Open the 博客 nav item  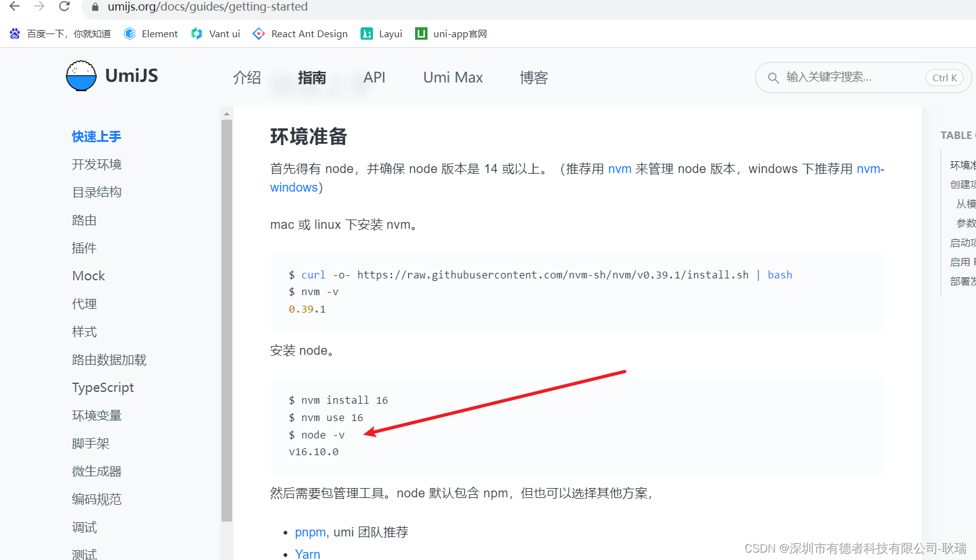pyautogui.click(x=534, y=78)
